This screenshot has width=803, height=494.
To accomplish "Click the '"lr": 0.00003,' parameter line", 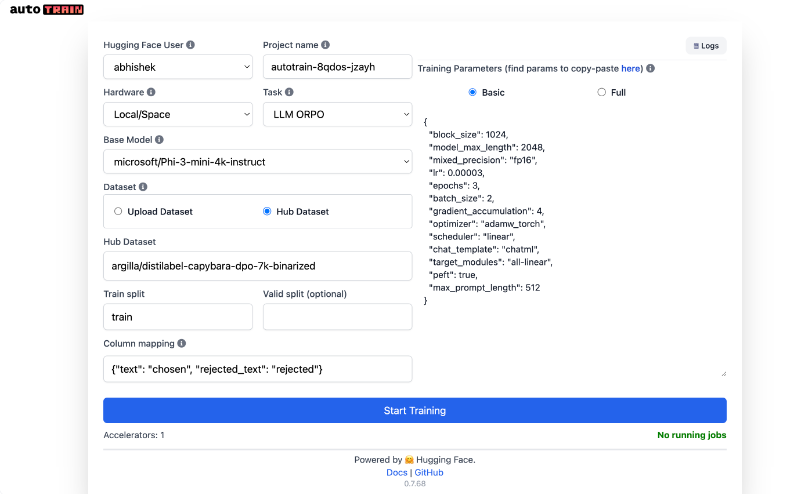I will tap(456, 173).
